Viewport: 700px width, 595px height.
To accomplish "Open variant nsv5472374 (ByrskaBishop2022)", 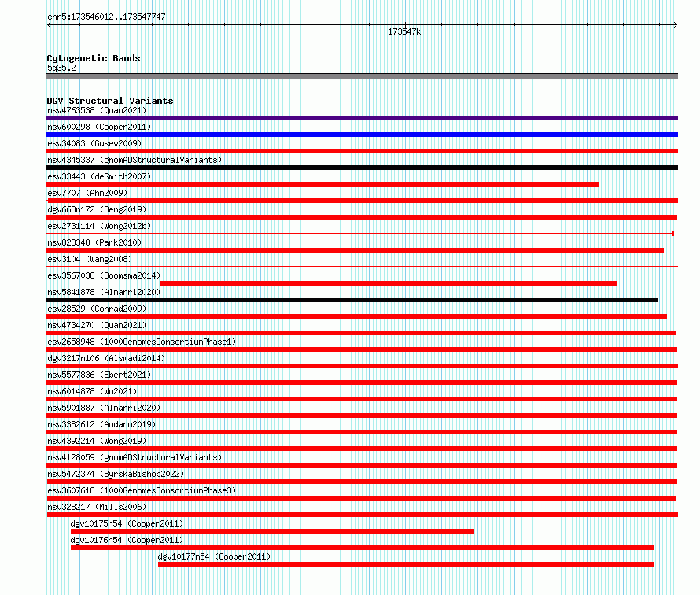I will coord(116,474).
